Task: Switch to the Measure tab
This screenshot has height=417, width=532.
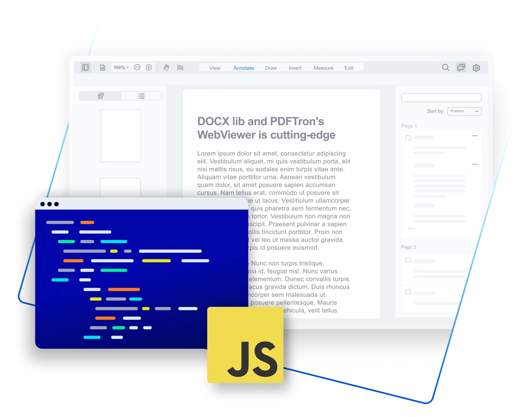Action: 323,68
